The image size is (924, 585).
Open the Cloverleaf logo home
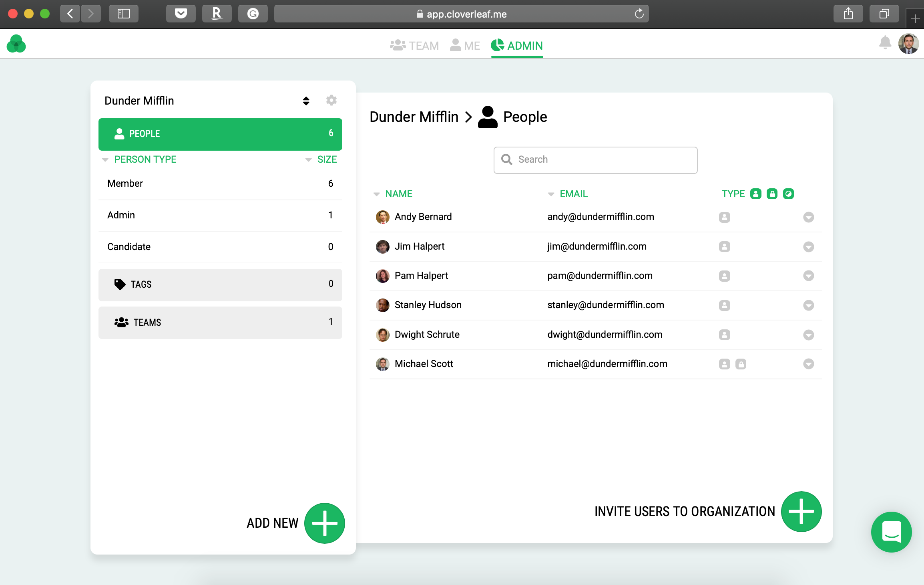(16, 44)
